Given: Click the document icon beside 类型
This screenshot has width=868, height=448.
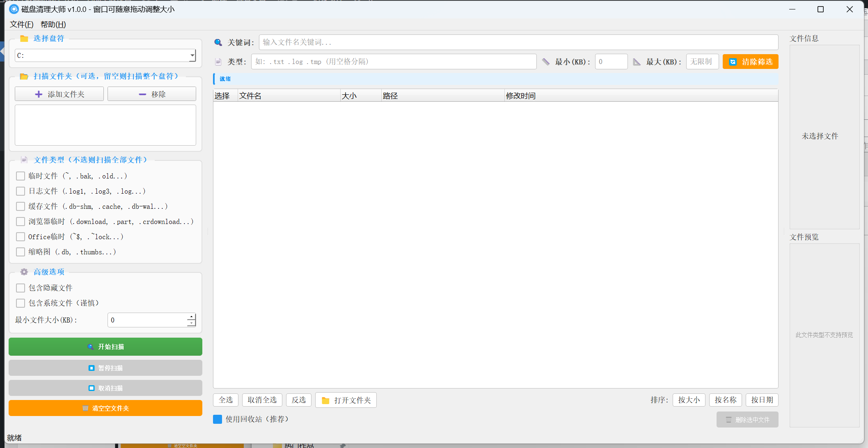Looking at the screenshot, I should pos(218,62).
